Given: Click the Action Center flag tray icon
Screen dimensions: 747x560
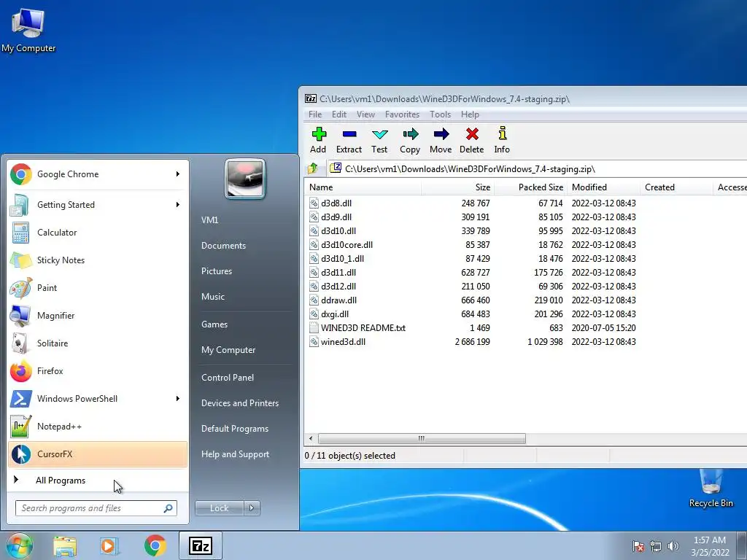Looking at the screenshot, I should click(x=638, y=546).
